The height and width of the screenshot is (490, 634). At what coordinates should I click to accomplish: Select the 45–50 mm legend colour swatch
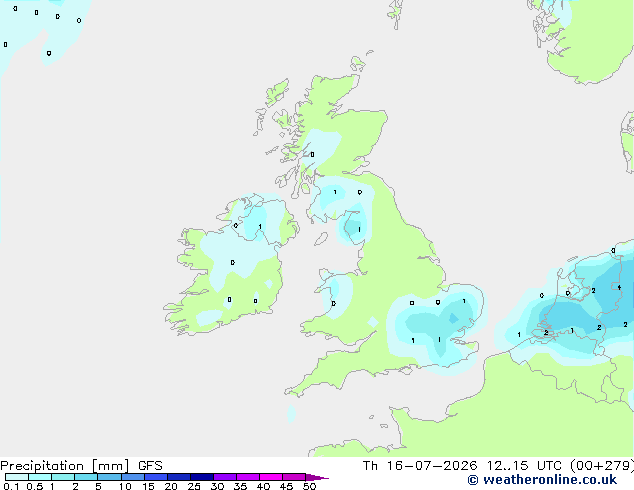pyautogui.click(x=294, y=477)
